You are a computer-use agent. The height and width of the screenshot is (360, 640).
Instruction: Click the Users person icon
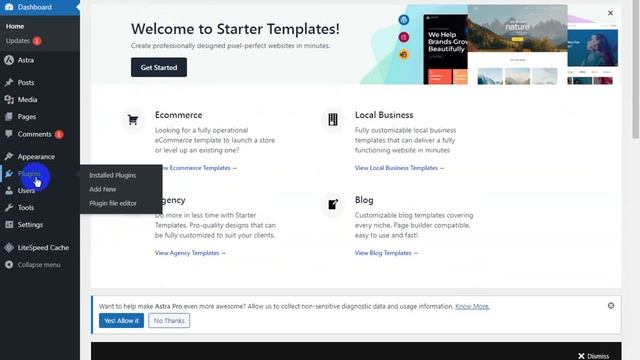click(9, 191)
